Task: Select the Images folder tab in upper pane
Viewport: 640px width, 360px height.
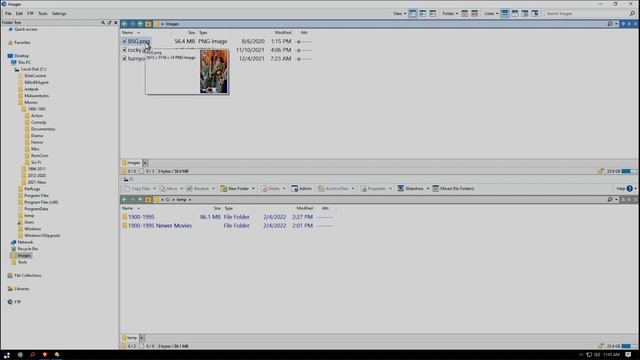Action: [131, 163]
